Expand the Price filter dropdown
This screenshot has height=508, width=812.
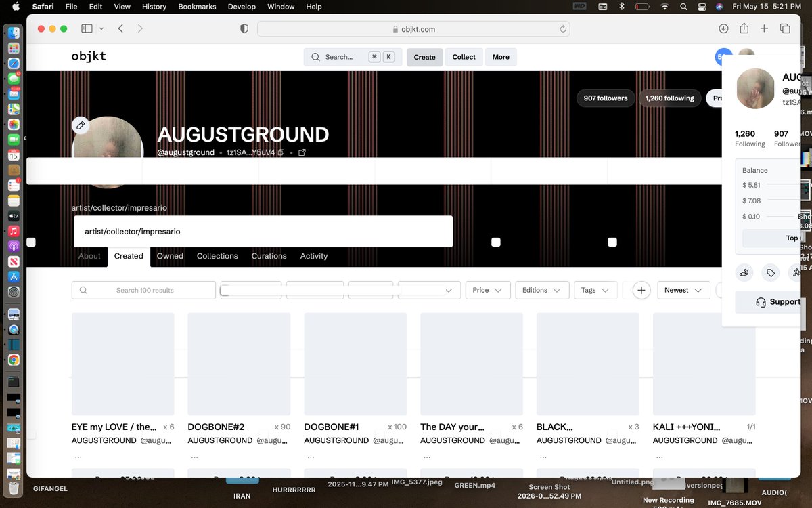coord(488,290)
